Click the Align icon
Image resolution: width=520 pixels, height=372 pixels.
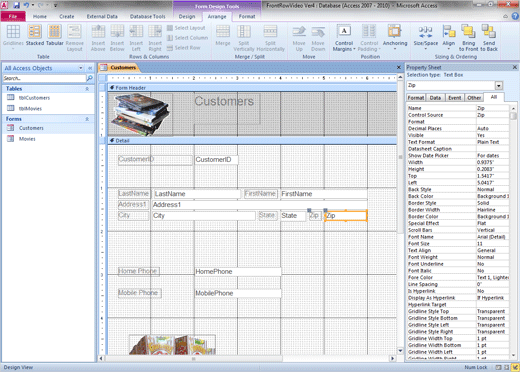point(449,32)
